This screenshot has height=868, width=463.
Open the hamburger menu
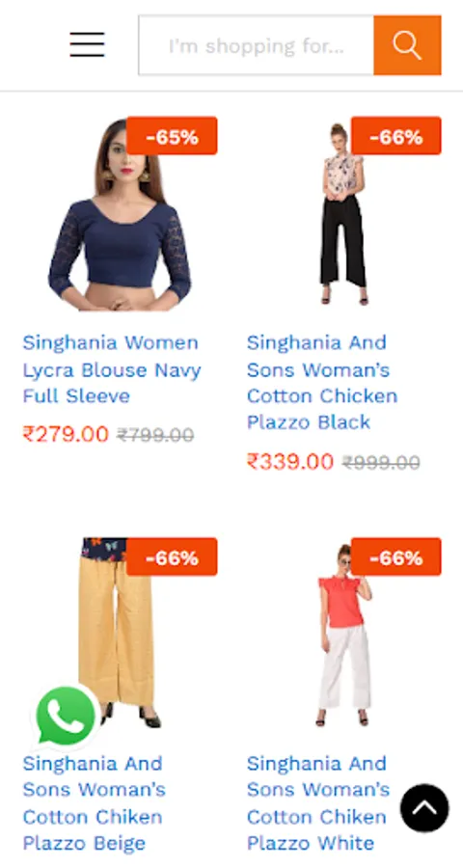(87, 44)
